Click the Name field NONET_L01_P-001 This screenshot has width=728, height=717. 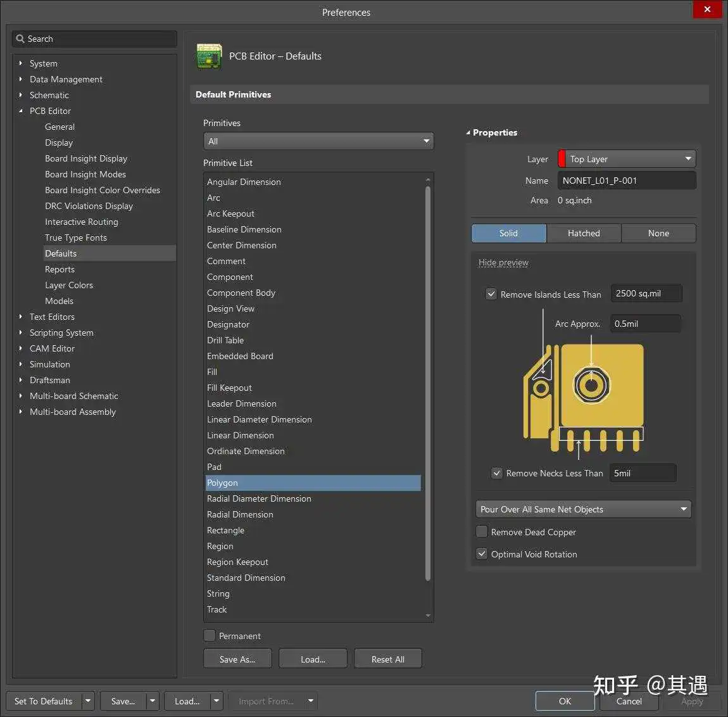pos(627,181)
